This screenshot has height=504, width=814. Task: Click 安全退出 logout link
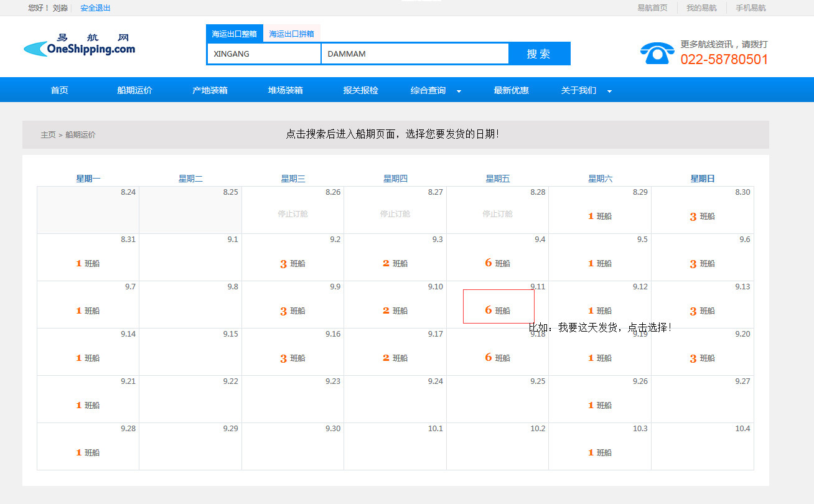tap(95, 8)
